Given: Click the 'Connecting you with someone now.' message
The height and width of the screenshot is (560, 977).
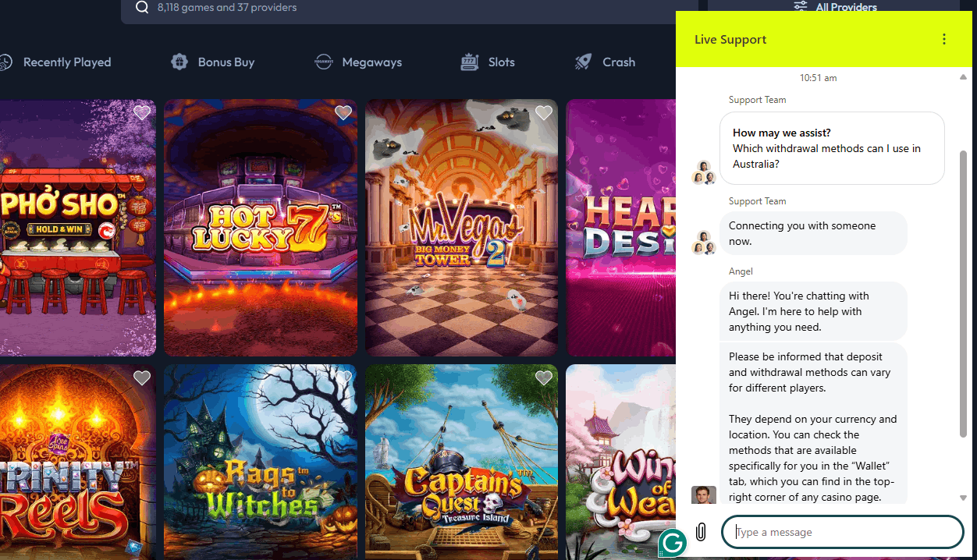Looking at the screenshot, I should 813,233.
